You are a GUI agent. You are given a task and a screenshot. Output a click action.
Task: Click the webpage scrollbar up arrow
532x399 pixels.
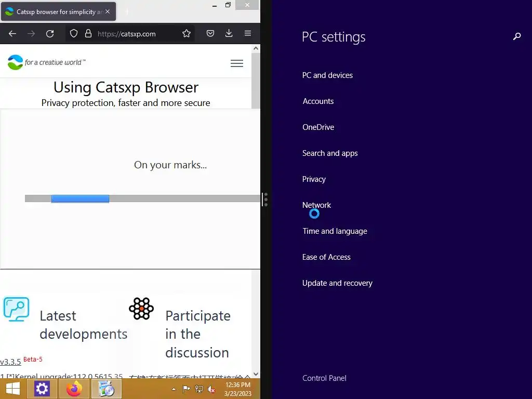(256, 48)
